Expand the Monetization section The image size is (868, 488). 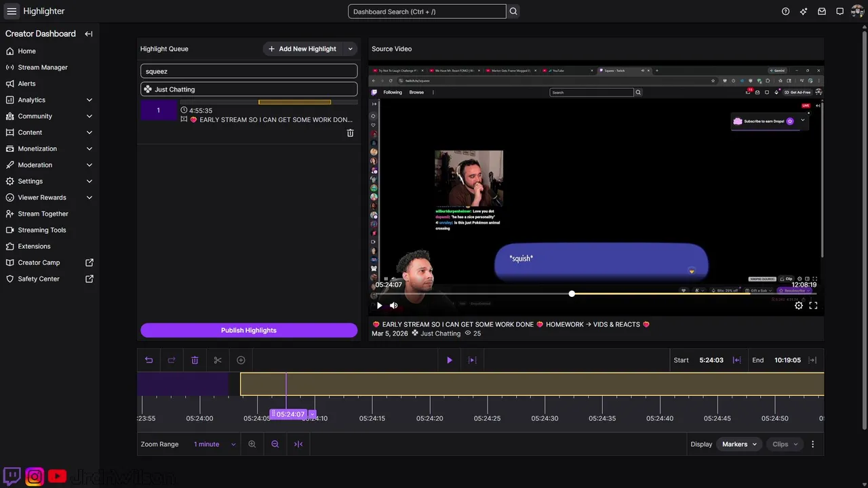(90, 148)
